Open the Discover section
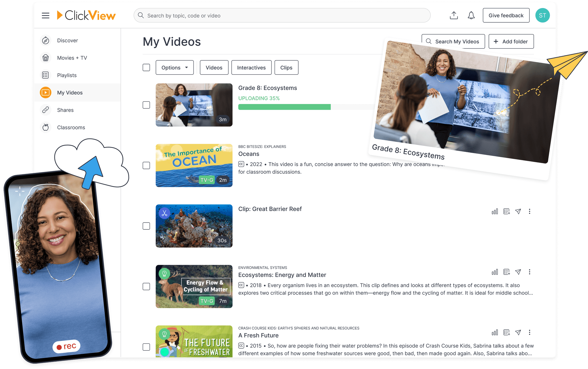This screenshot has height=369, width=588. pos(67,40)
